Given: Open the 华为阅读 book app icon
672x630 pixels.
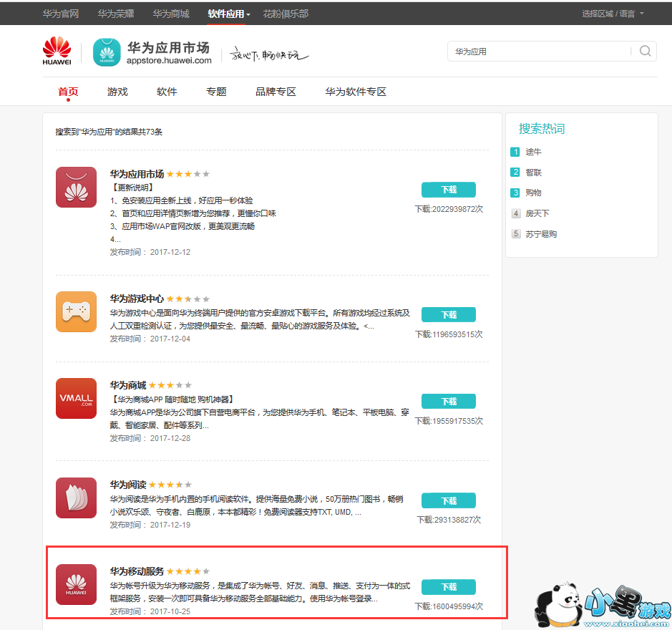Looking at the screenshot, I should 76,498.
